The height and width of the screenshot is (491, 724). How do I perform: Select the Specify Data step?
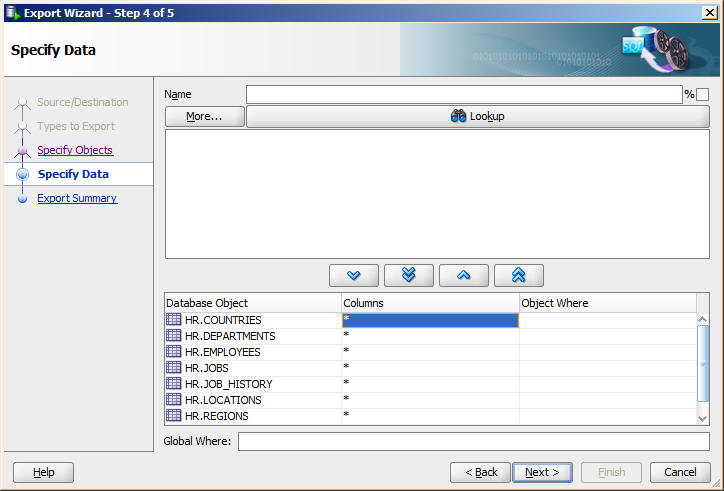73,174
